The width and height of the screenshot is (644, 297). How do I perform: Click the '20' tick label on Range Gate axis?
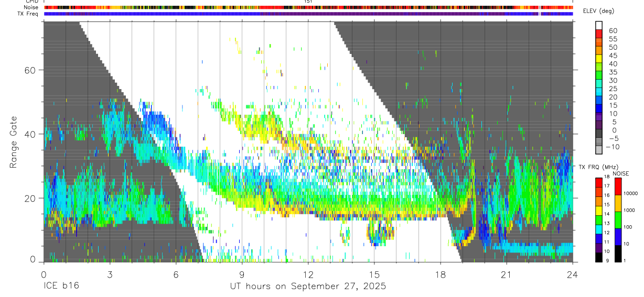(x=30, y=198)
